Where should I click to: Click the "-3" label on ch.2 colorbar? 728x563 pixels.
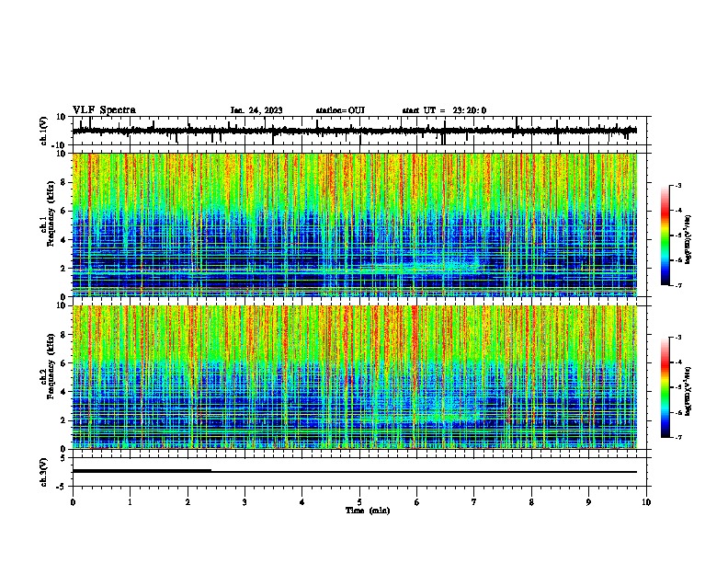pos(677,338)
